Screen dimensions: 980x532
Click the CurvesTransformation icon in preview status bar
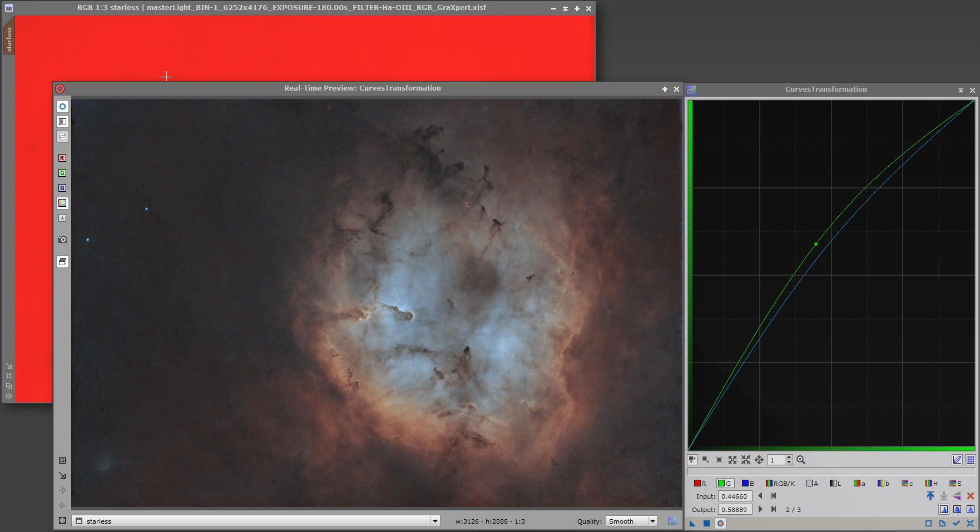[672, 521]
